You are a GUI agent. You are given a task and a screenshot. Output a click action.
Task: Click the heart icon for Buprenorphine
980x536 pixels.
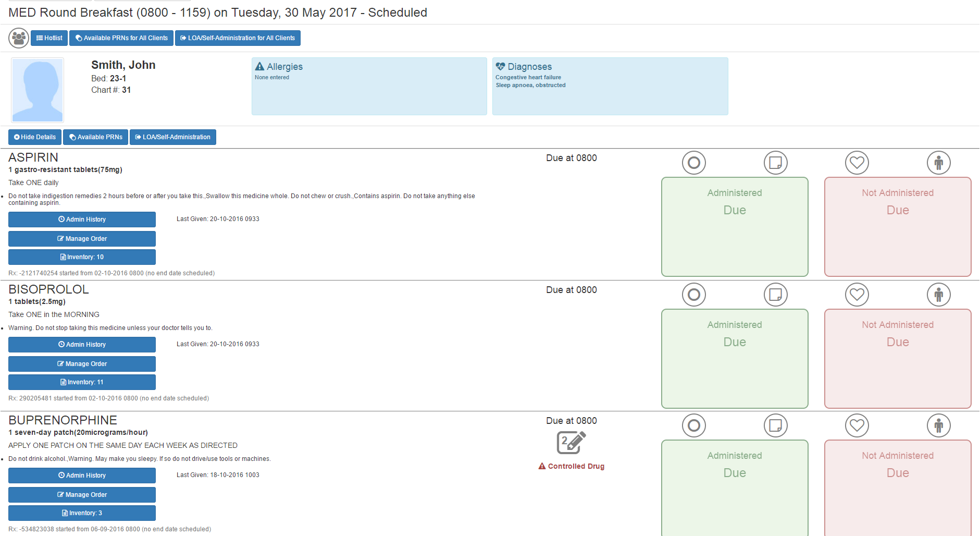pos(857,426)
